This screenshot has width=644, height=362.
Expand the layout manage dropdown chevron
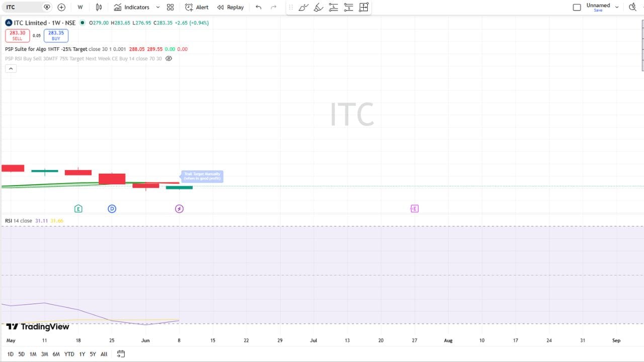[617, 7]
